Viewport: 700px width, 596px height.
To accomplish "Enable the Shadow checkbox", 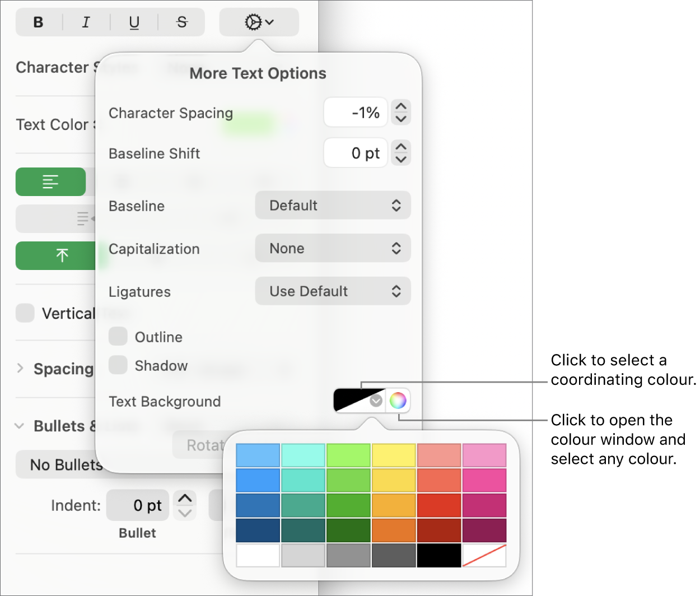I will click(118, 365).
